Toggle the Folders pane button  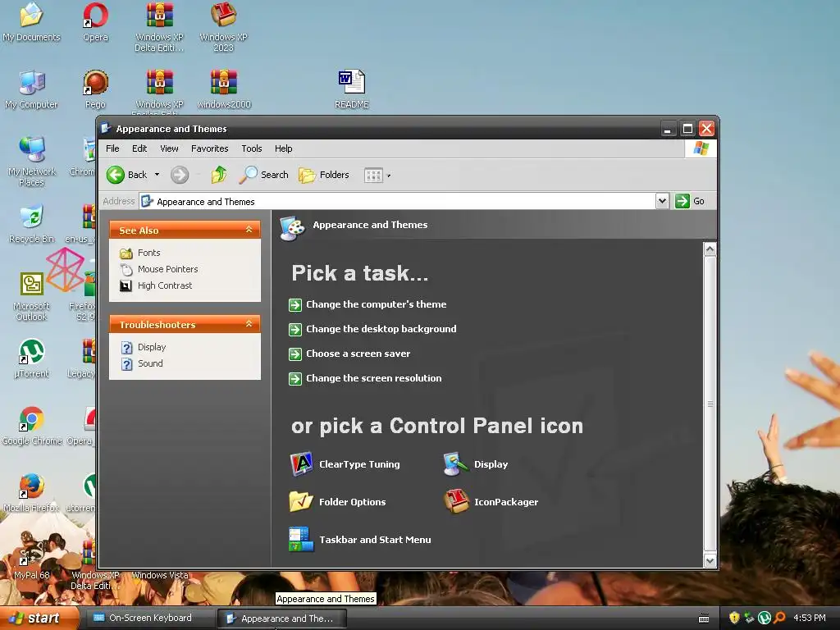point(323,175)
